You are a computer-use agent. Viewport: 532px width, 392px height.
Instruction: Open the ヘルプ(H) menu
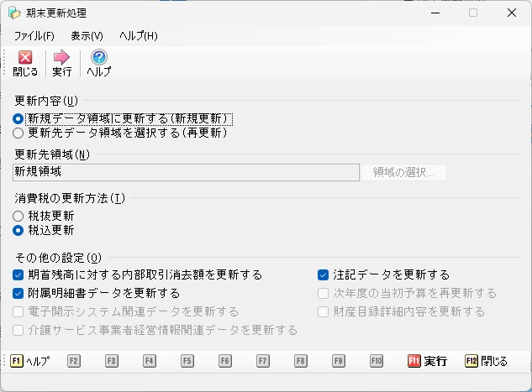point(138,36)
